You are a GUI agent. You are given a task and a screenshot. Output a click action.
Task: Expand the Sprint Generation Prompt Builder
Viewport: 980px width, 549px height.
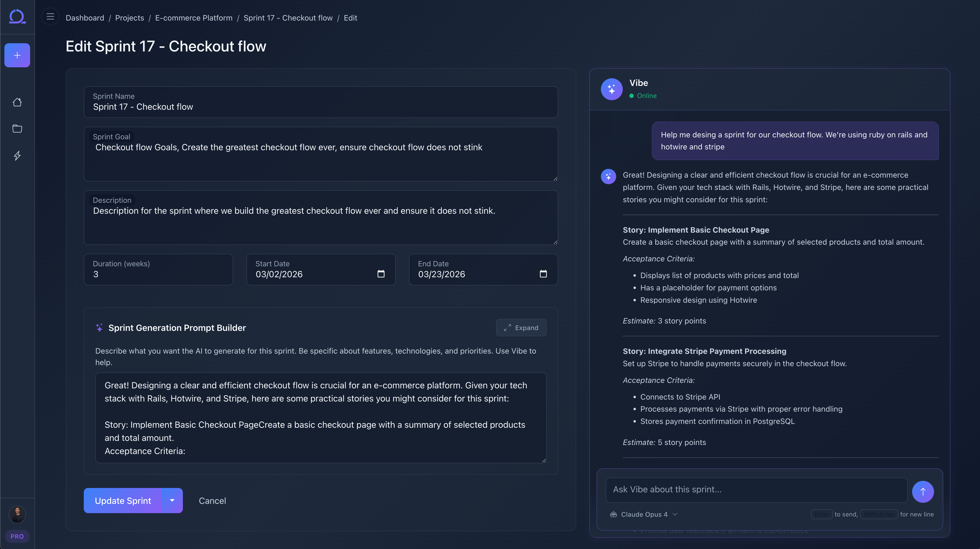521,328
